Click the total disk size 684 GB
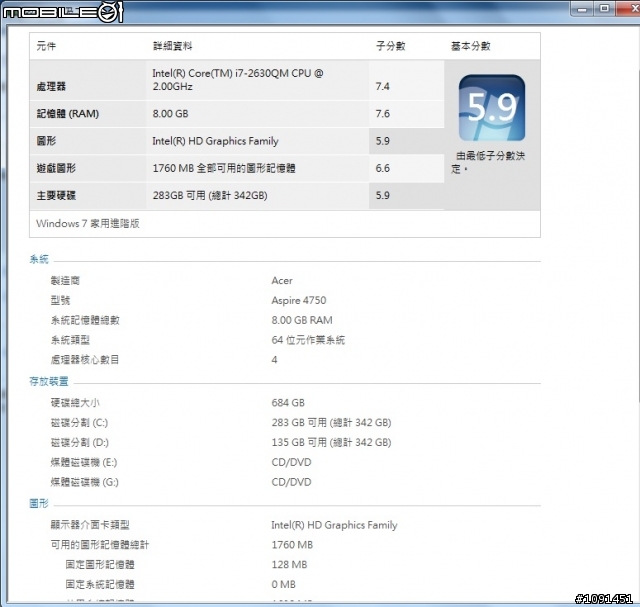The image size is (640, 607). click(288, 403)
